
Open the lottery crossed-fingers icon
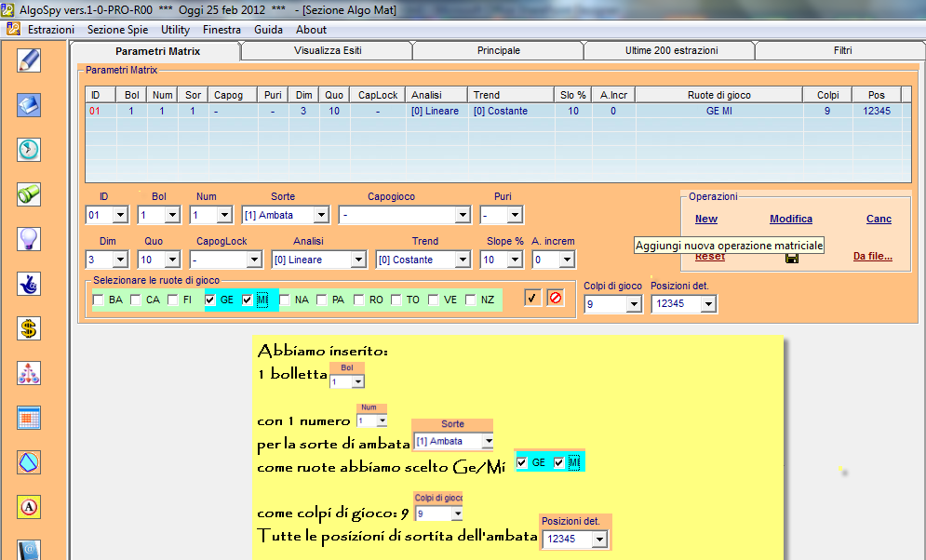29,284
